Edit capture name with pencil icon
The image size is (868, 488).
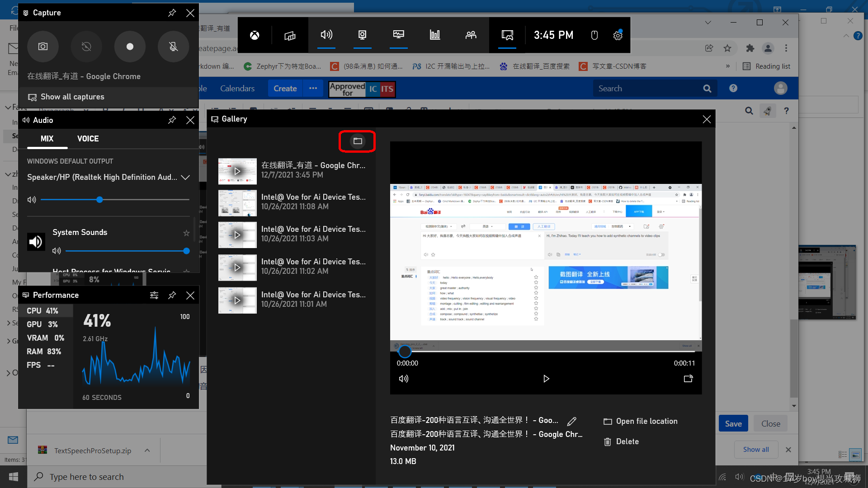click(x=571, y=421)
